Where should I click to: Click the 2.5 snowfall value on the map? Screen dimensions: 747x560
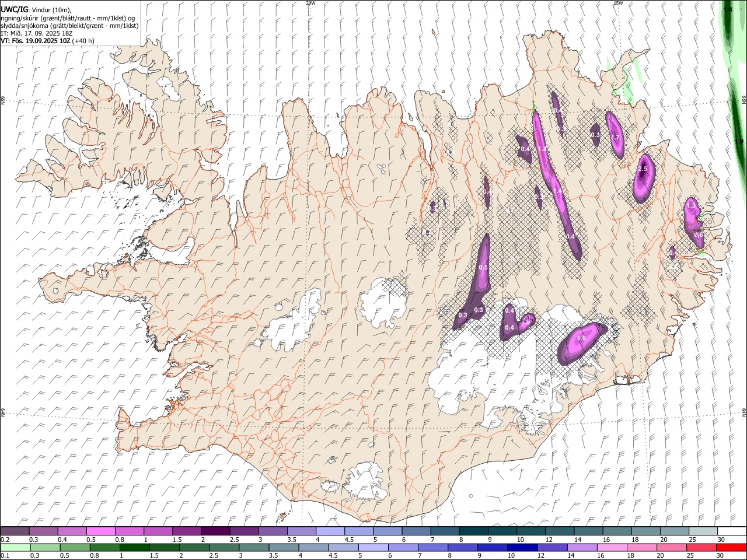(x=643, y=169)
